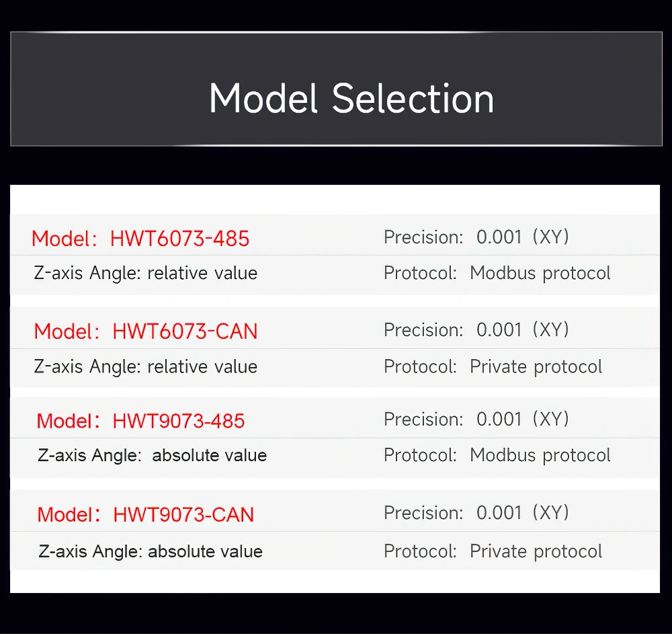Click the Z-axis Angle label in third model row
This screenshot has width=672, height=634.
[x=89, y=455]
